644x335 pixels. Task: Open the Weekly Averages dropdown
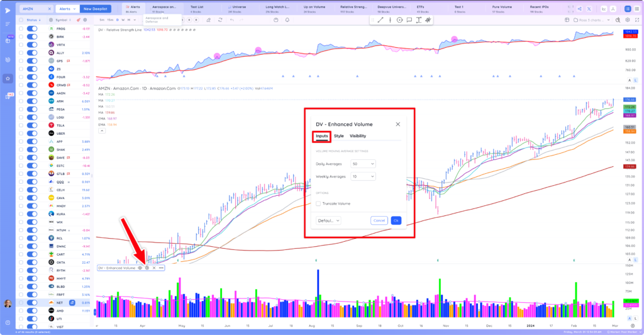point(363,176)
